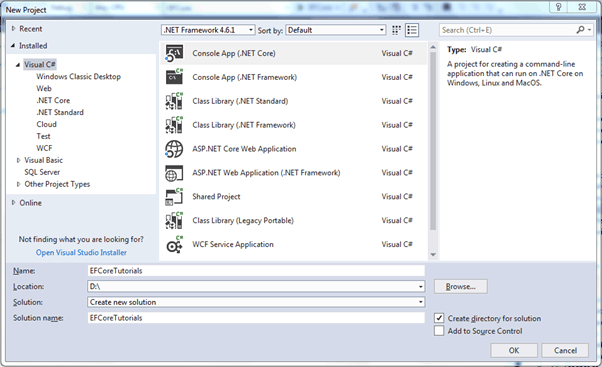
Task: Pick the Shared Project template icon
Action: [174, 197]
